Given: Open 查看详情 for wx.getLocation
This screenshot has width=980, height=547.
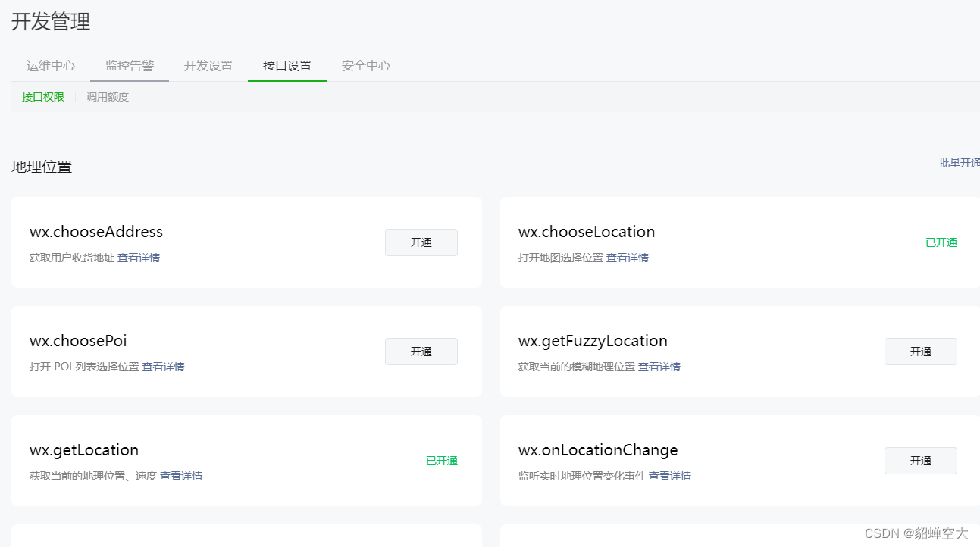Looking at the screenshot, I should click(182, 476).
